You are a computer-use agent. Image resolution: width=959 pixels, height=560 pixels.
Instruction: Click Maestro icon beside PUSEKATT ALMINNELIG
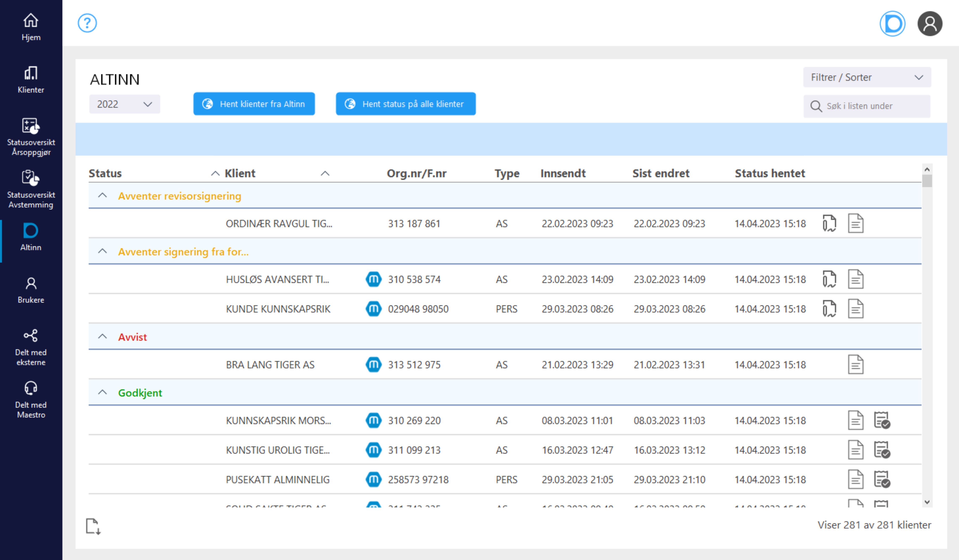(x=373, y=479)
